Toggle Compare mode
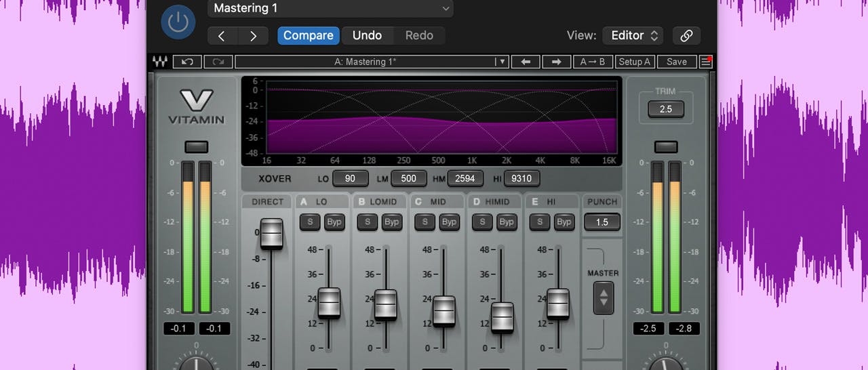Viewport: 868px width, 370px height. 308,35
